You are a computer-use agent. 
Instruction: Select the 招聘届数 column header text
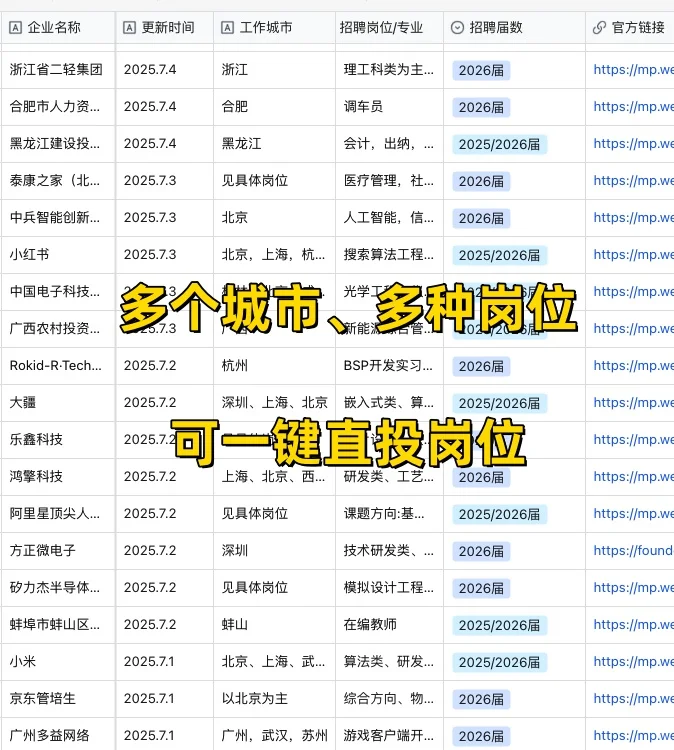[496, 28]
